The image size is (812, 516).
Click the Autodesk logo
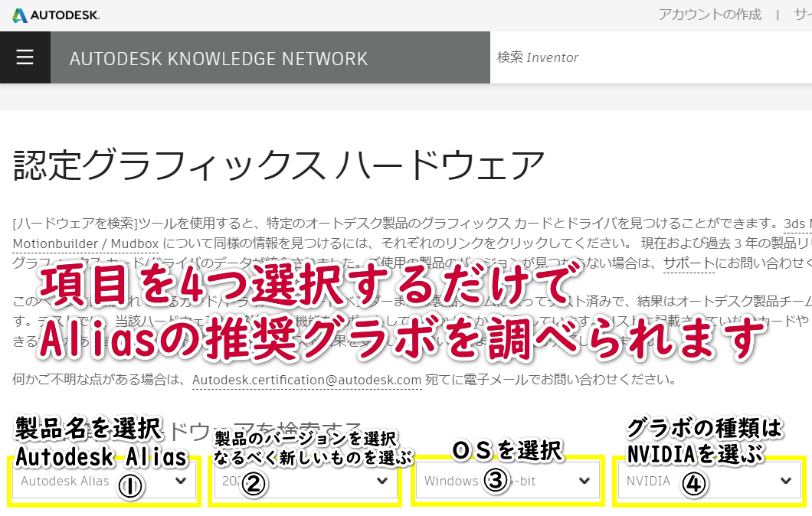pyautogui.click(x=56, y=15)
